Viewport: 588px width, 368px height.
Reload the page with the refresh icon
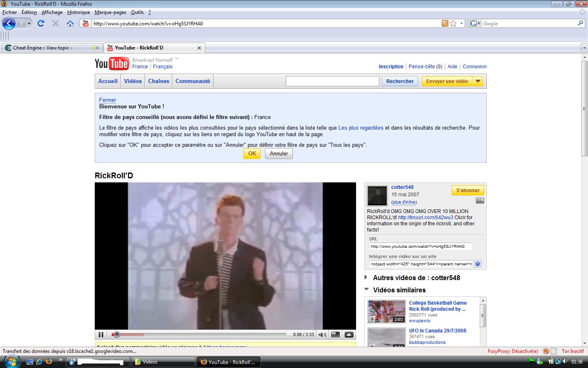(x=41, y=23)
